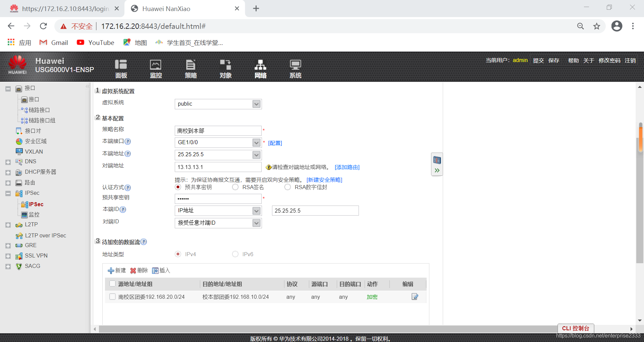Switch address type to IPv6

point(235,254)
